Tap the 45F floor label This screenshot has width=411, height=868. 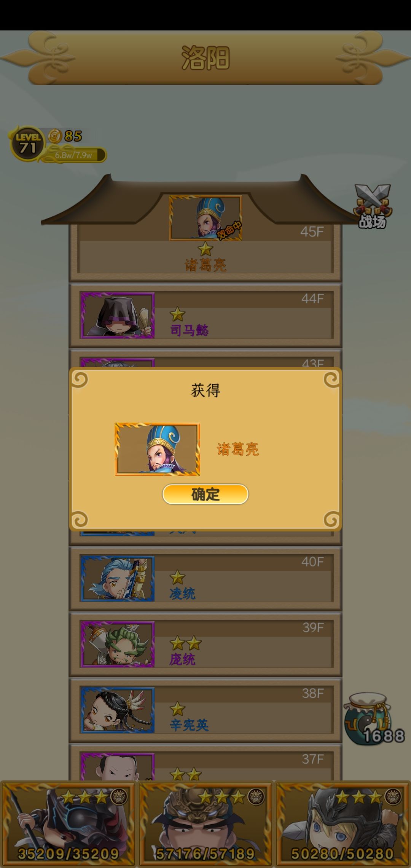pyautogui.click(x=312, y=231)
